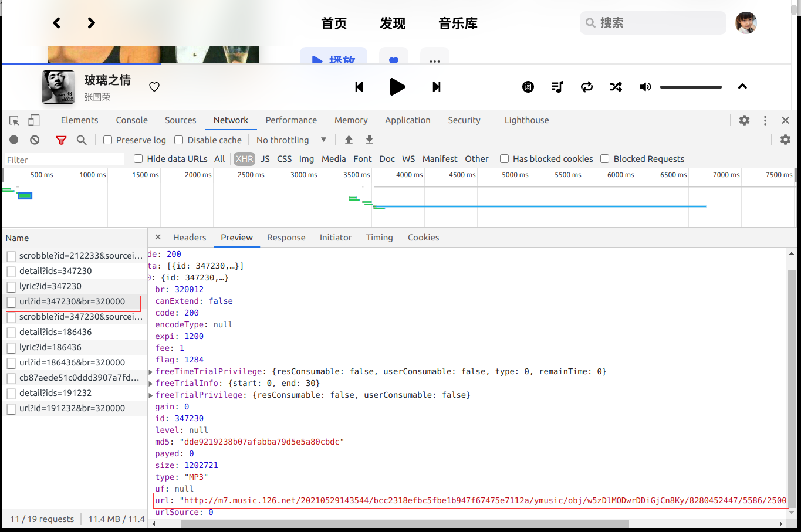The image size is (801, 532).
Task: Open the lyrics (词) icon in the player bar
Action: point(528,87)
